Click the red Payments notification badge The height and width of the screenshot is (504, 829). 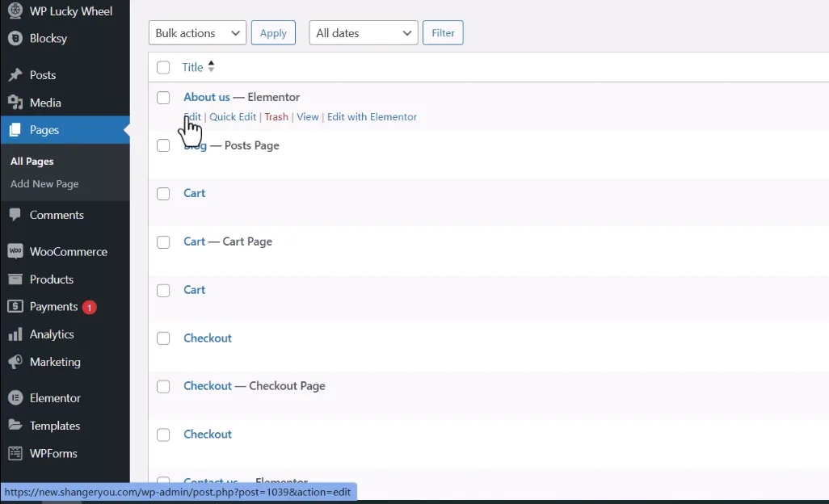tap(90, 308)
